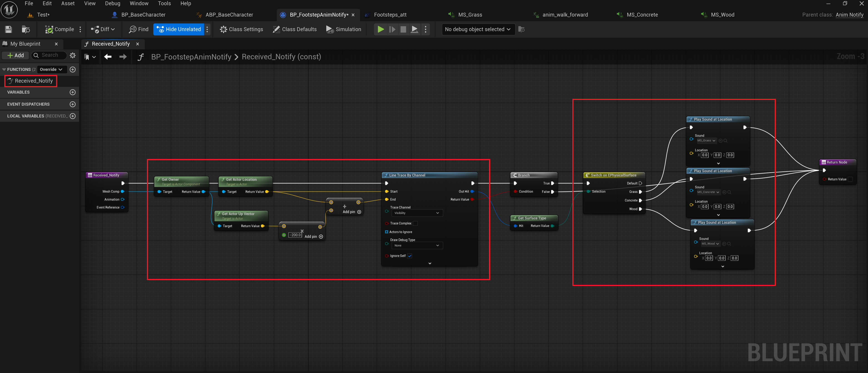This screenshot has height=373, width=868.
Task: Toggle the Return Node's Return Value checkbox
Action: coord(850,179)
